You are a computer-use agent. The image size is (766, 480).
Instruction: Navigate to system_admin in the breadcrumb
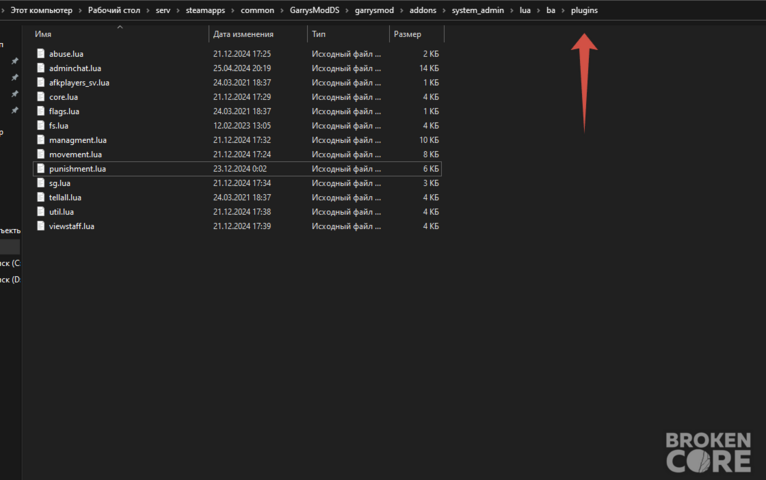point(477,10)
